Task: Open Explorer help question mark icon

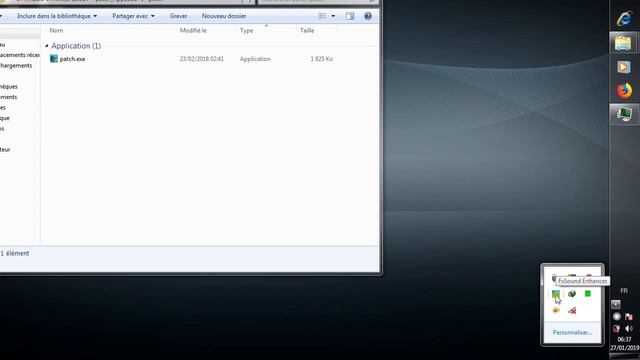Action: (368, 16)
